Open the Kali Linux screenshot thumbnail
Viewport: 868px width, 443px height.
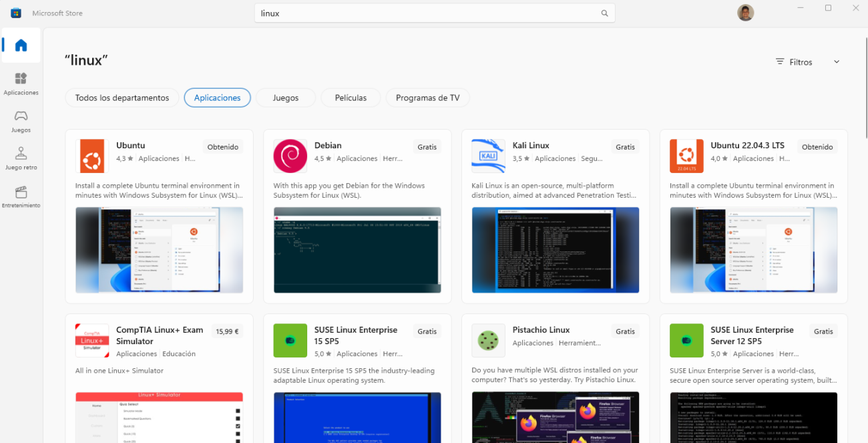[555, 250]
